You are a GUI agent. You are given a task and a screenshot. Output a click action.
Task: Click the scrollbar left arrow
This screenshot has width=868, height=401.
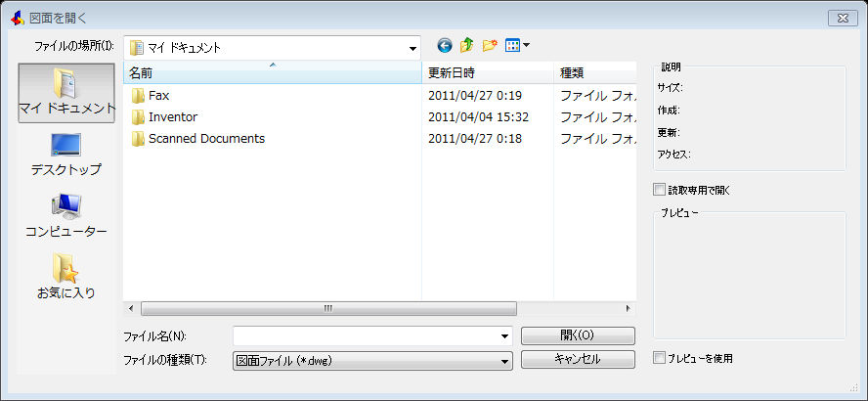pyautogui.click(x=131, y=308)
